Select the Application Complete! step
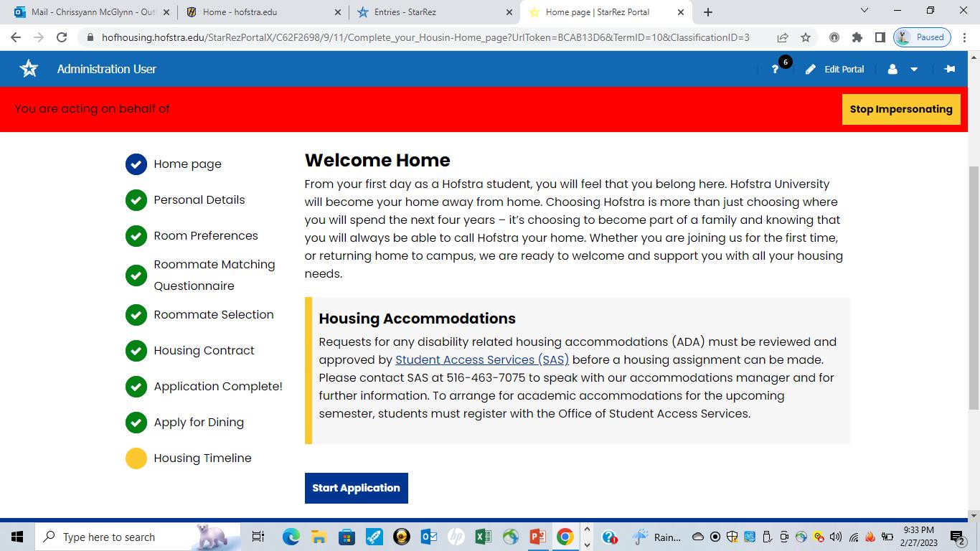This screenshot has height=551, width=980. [x=204, y=387]
